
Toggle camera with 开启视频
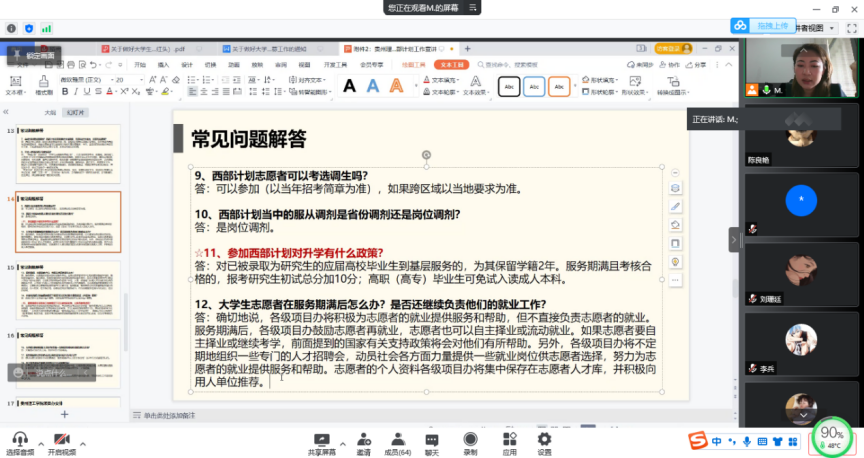[61, 444]
